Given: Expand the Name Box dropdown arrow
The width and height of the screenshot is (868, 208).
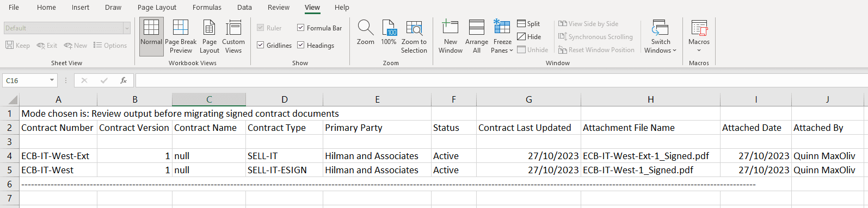Looking at the screenshot, I should [52, 80].
